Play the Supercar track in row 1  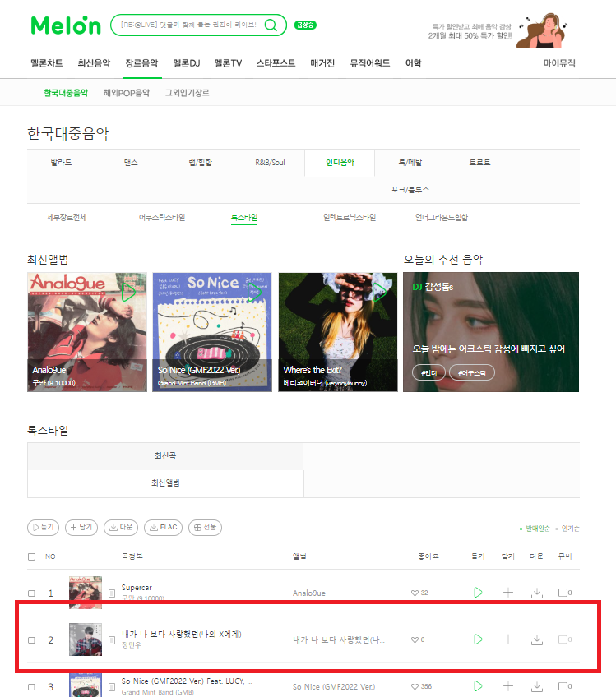point(478,592)
